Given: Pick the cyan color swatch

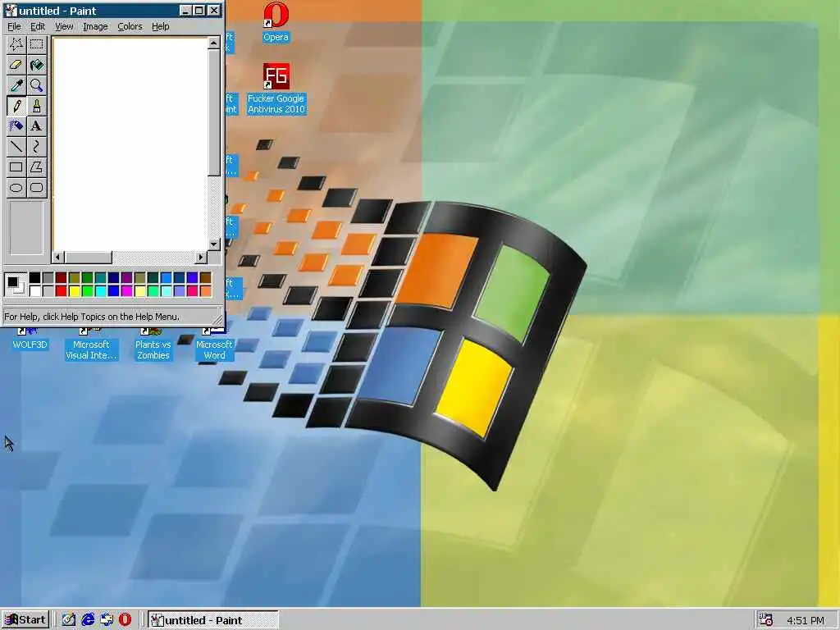Looking at the screenshot, I should pyautogui.click(x=100, y=291).
